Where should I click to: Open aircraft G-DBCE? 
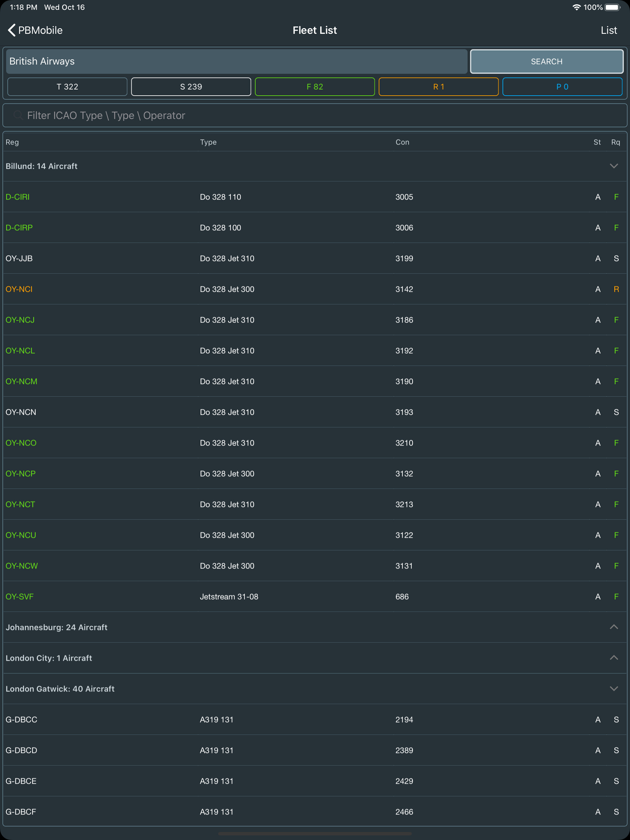point(315,781)
